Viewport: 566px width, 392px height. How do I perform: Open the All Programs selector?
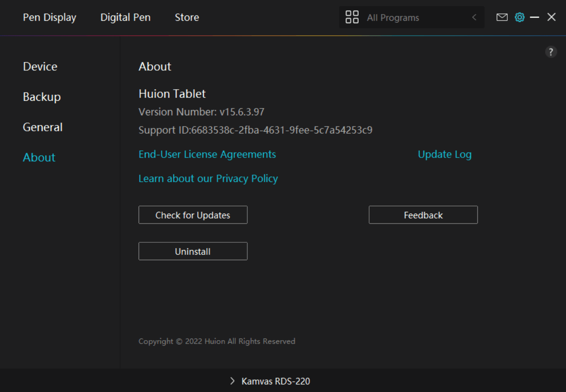pyautogui.click(x=411, y=17)
